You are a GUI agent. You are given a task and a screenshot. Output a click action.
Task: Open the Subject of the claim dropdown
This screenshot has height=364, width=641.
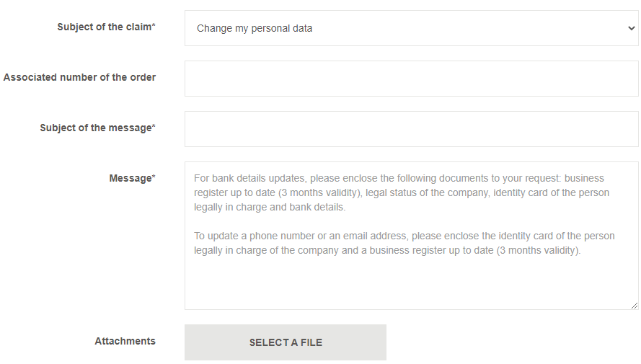[411, 28]
